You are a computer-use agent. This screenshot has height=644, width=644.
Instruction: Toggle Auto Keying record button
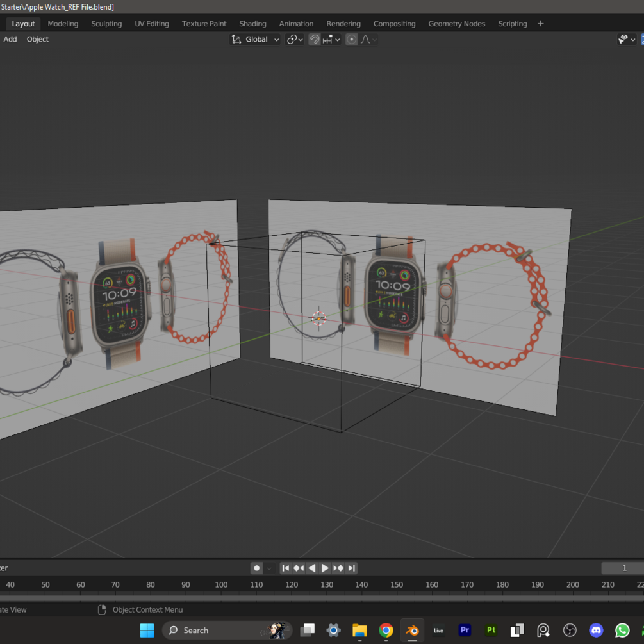tap(257, 568)
